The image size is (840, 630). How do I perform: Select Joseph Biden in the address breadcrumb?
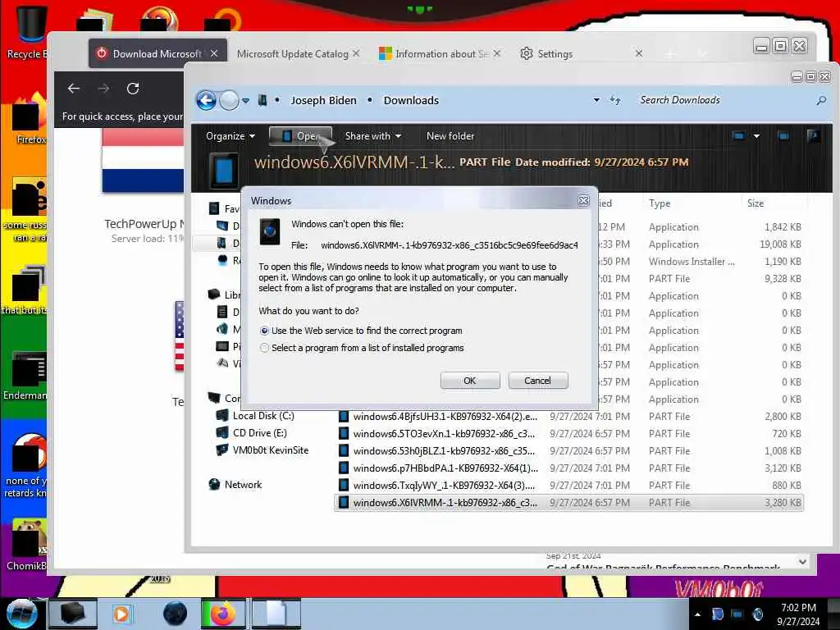323,100
